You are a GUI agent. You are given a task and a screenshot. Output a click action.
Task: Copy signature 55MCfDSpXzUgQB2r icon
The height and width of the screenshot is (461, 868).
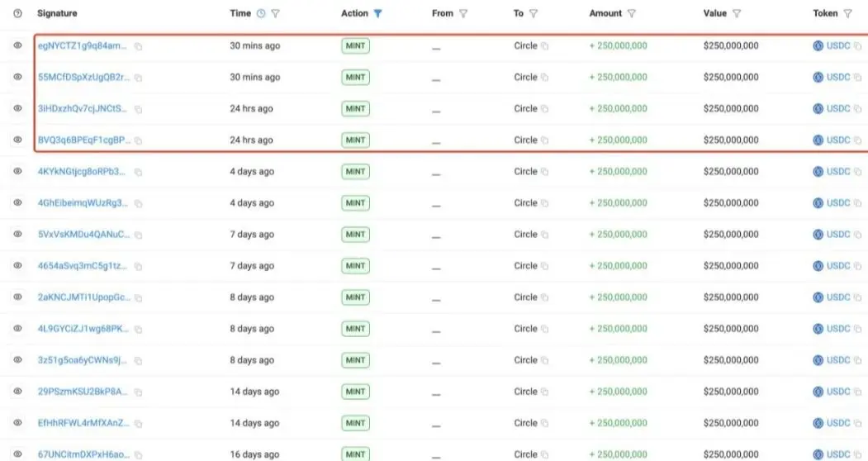pos(138,78)
